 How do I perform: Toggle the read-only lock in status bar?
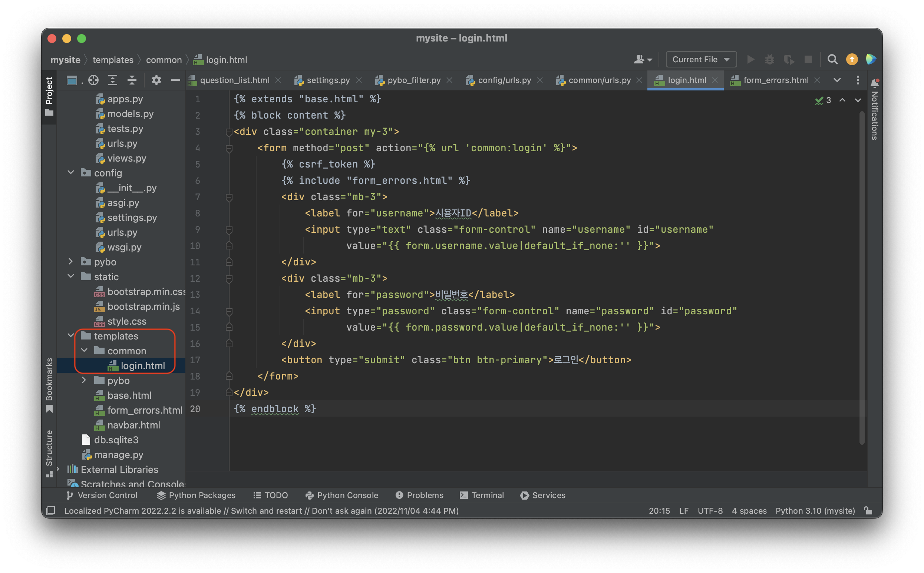coord(868,510)
